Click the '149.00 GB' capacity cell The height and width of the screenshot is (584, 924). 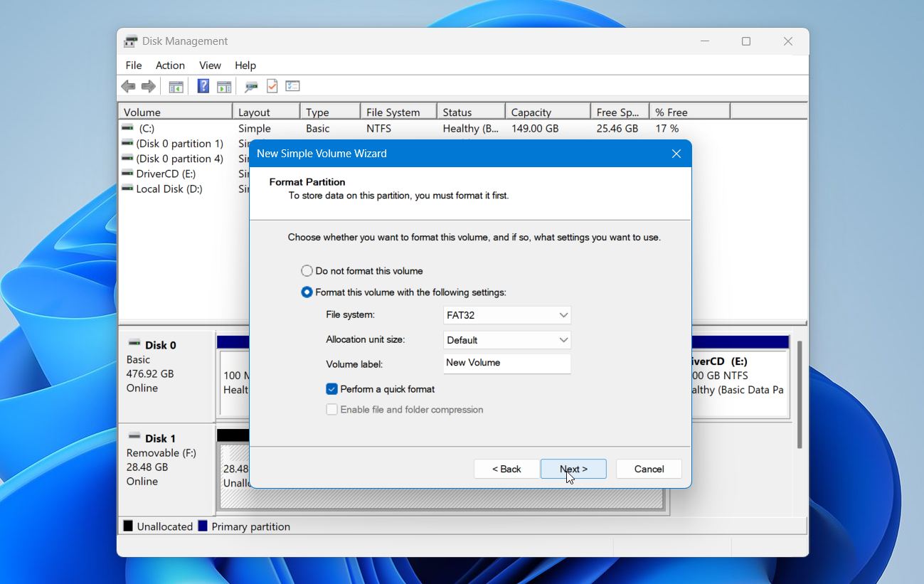pyautogui.click(x=535, y=128)
